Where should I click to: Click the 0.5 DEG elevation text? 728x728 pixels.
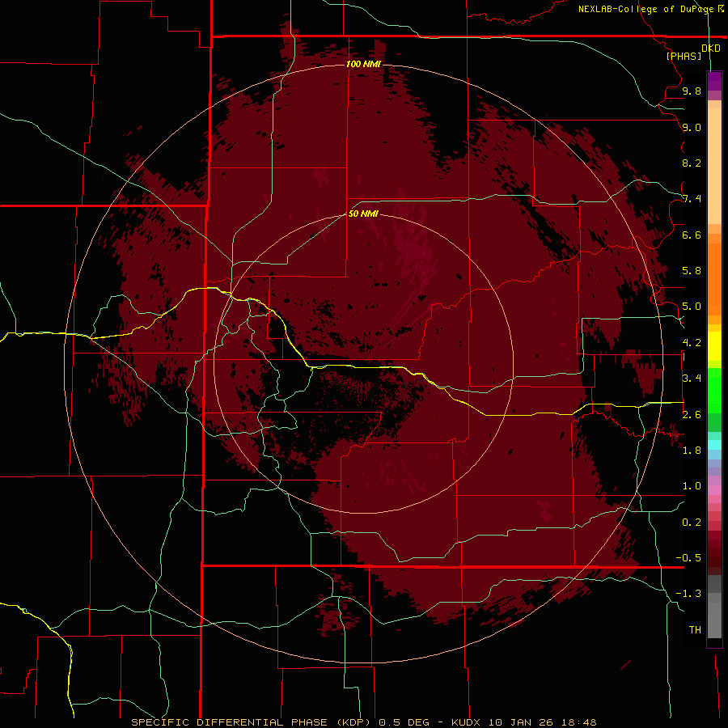point(404,722)
